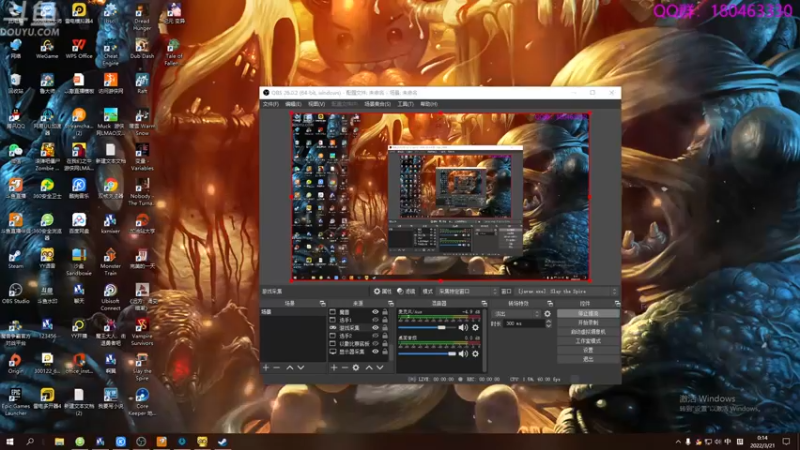Toggle visibility of the 游戏采集 source
Screen dimensions: 800x450
(375, 328)
